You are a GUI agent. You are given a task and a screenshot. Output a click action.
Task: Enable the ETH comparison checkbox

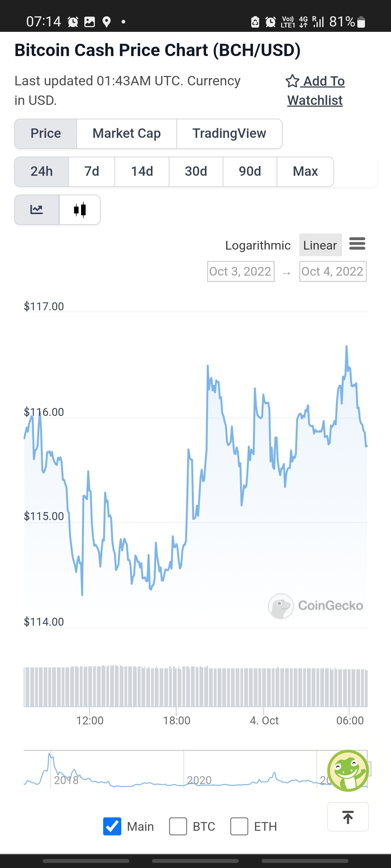pyautogui.click(x=239, y=826)
